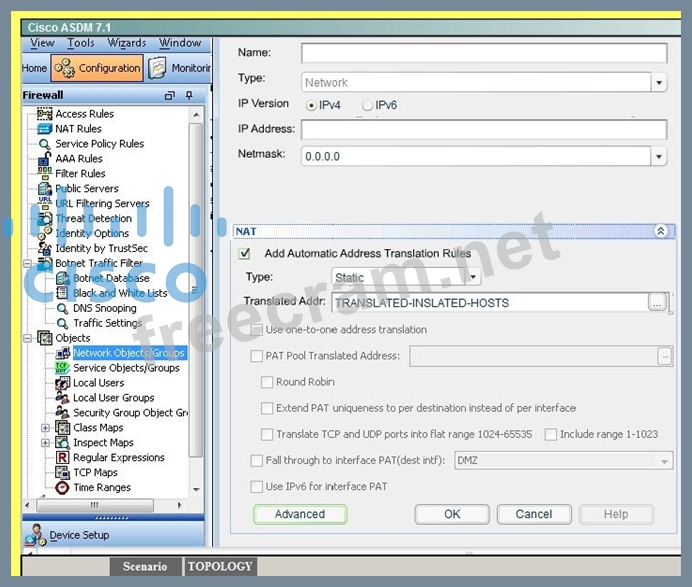This screenshot has height=587, width=692.
Task: Open AAA Rules from its icon
Action: click(45, 159)
